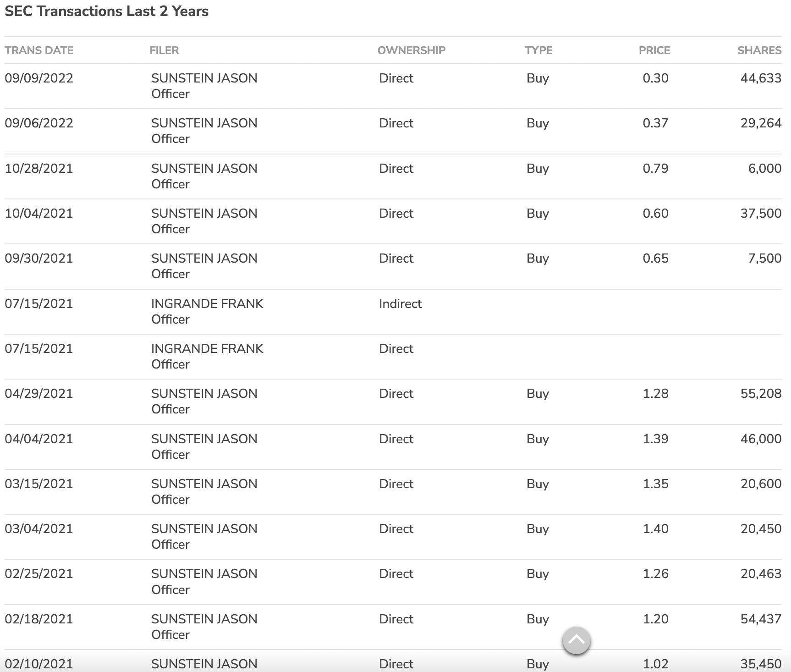This screenshot has height=672, width=791.
Task: Select the 44,633 shares value
Action: [761, 78]
